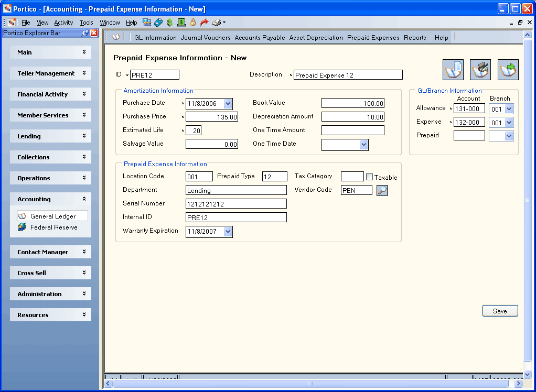Click Help on the Accounting toolbar
Image resolution: width=536 pixels, height=392 pixels.
(441, 38)
